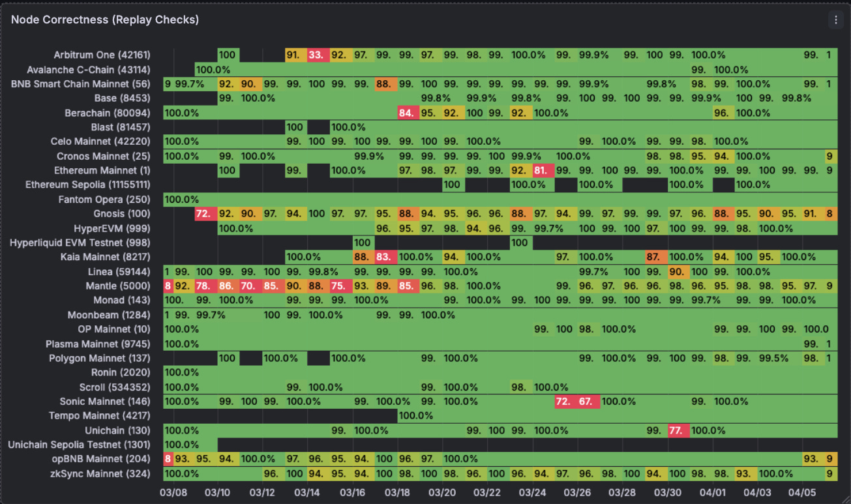This screenshot has height=504, width=851.
Task: Select the red 72. cell in Gnosis row
Action: click(206, 214)
